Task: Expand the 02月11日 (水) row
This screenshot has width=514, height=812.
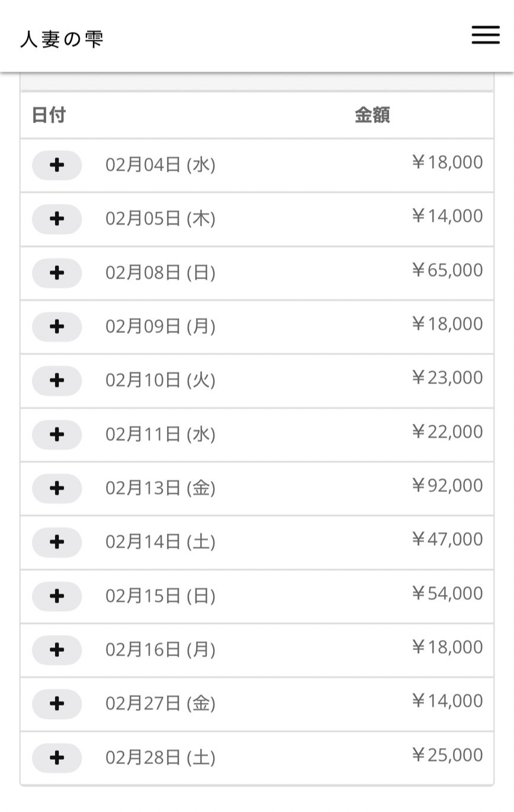Action: pos(57,435)
